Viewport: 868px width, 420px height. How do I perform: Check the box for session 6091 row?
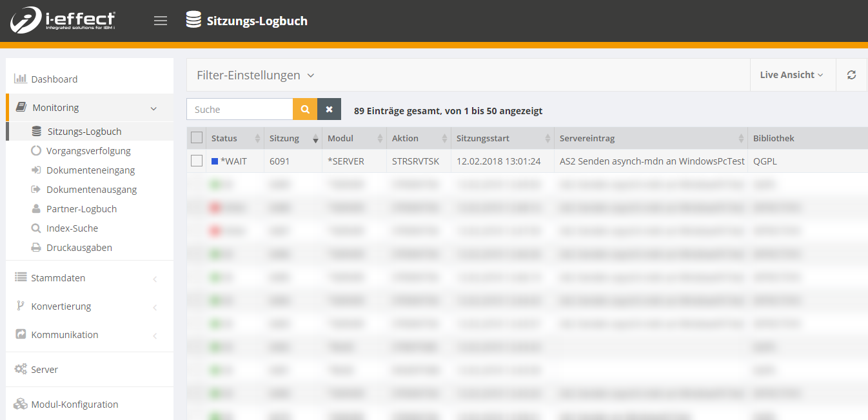197,161
